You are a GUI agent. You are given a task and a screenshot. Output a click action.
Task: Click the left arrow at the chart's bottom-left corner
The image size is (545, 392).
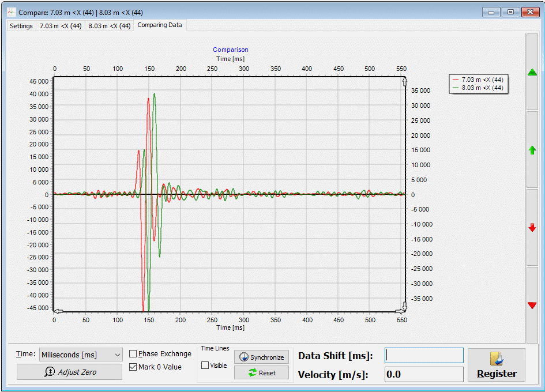click(x=58, y=311)
